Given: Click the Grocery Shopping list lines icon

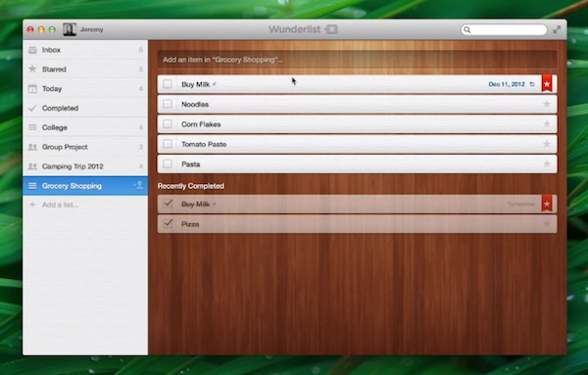Looking at the screenshot, I should tap(32, 186).
